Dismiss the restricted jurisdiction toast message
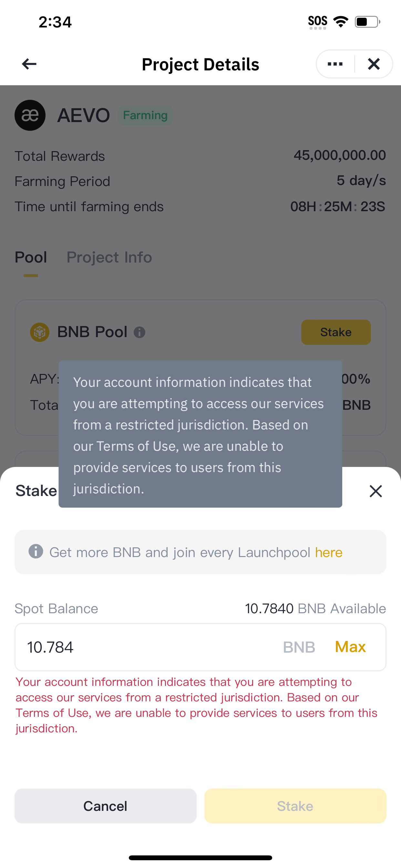Viewport: 401px width, 868px height. [200, 434]
